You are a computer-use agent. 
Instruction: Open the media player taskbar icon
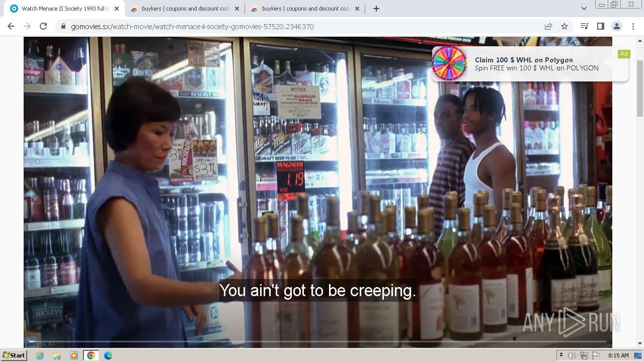74,355
